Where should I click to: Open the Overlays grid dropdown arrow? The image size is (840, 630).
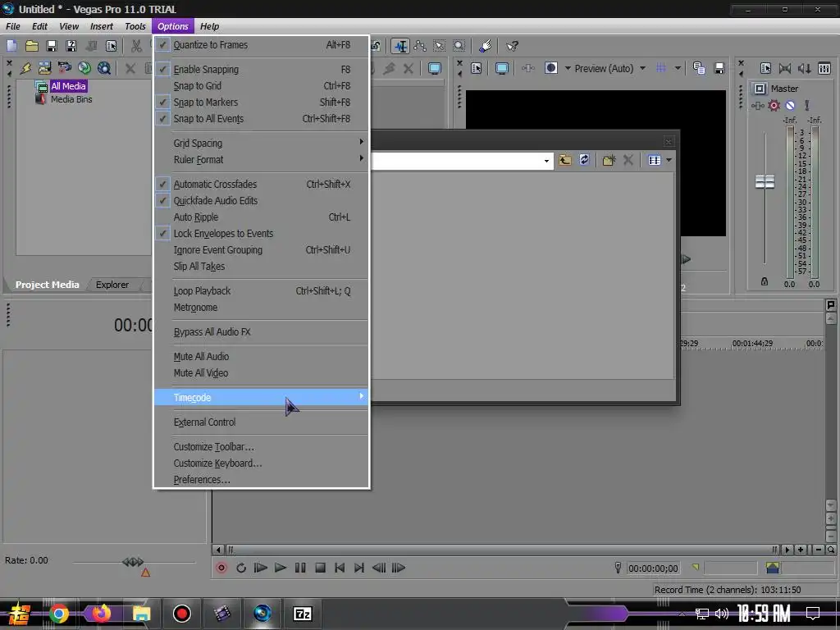click(678, 68)
